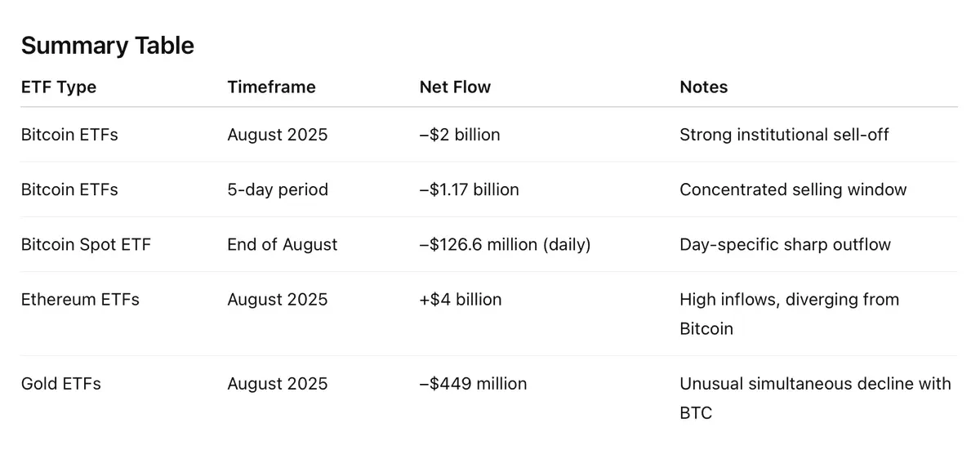Select the Strong institutional sell-off note
This screenshot has width=980, height=459.
[784, 135]
